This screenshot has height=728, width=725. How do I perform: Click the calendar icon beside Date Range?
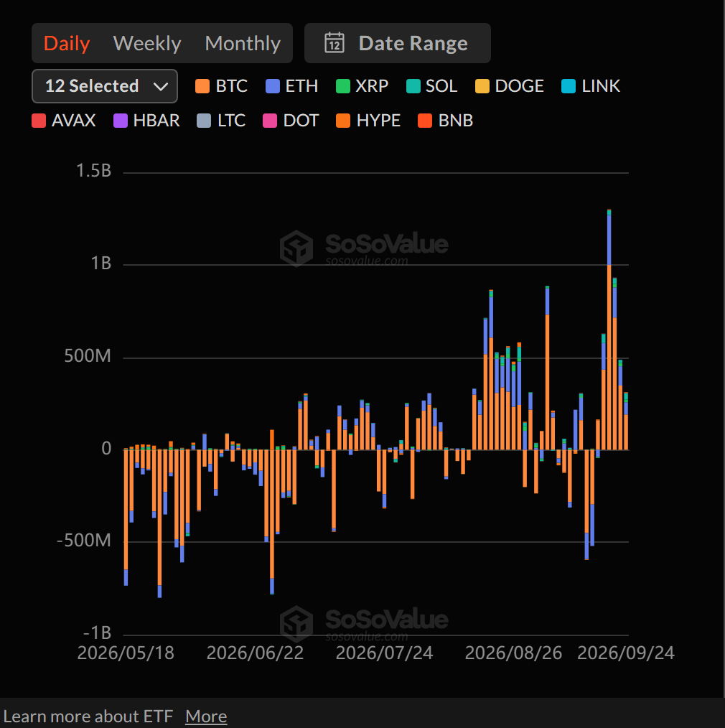pyautogui.click(x=335, y=43)
